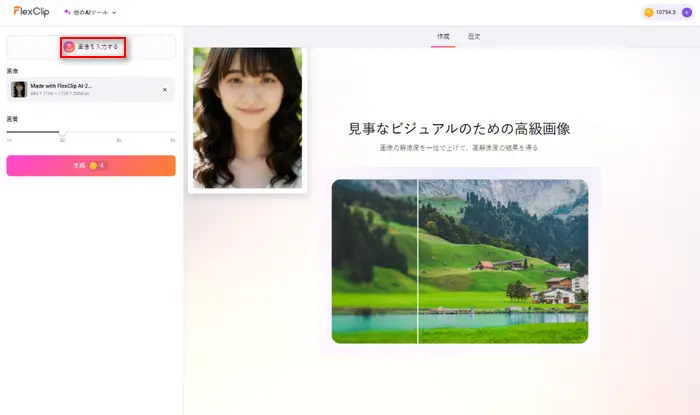
Task: Click the large woman portrait preview image
Action: pos(247,118)
